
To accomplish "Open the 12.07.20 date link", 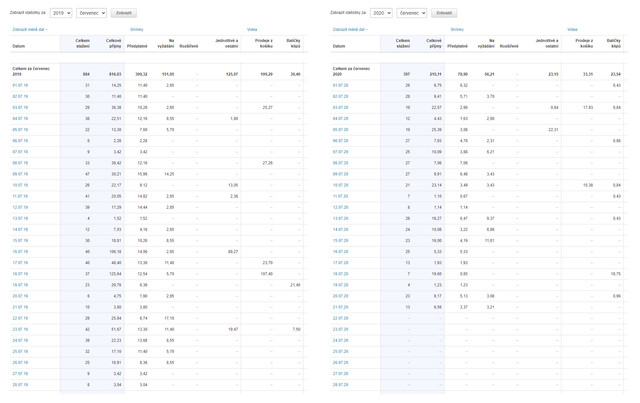I will 340,207.
